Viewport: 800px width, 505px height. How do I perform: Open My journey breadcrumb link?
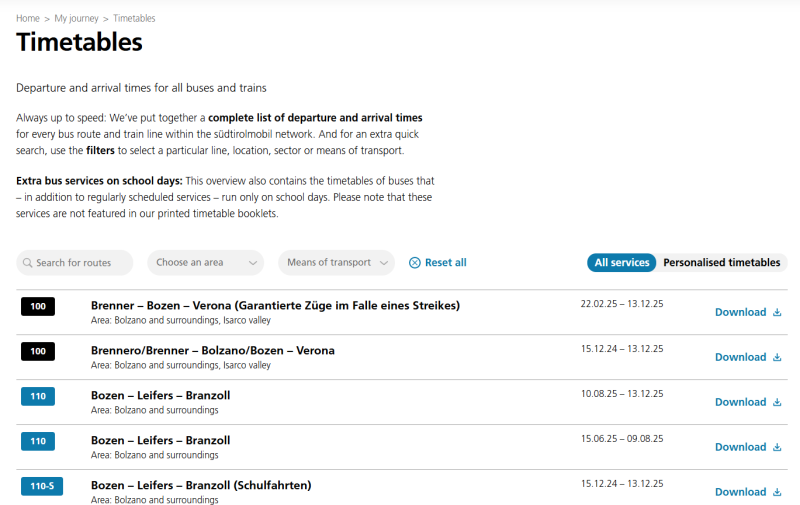pos(76,18)
